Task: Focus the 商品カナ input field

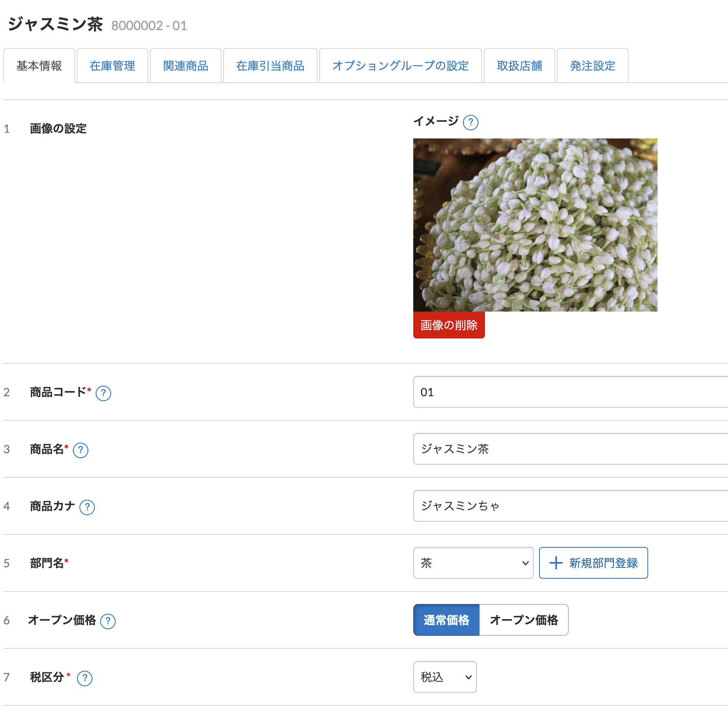Action: tap(570, 506)
